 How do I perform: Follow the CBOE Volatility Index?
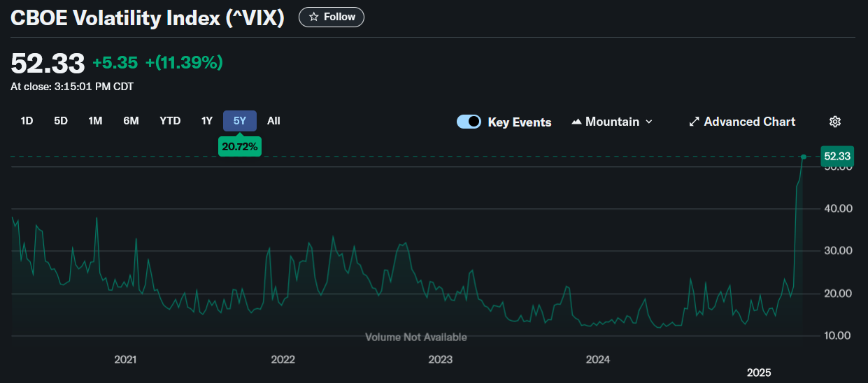(x=332, y=17)
